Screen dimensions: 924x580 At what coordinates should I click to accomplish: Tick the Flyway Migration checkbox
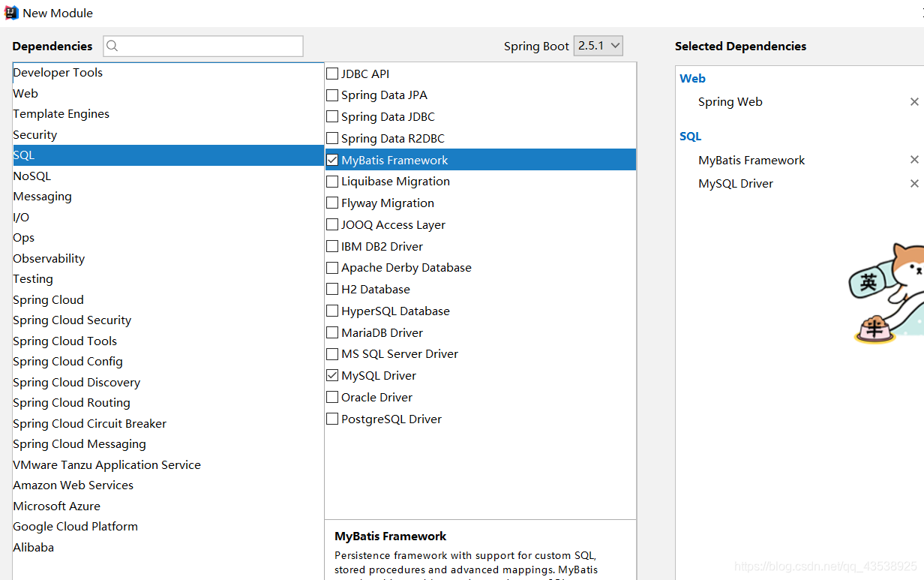click(x=332, y=203)
